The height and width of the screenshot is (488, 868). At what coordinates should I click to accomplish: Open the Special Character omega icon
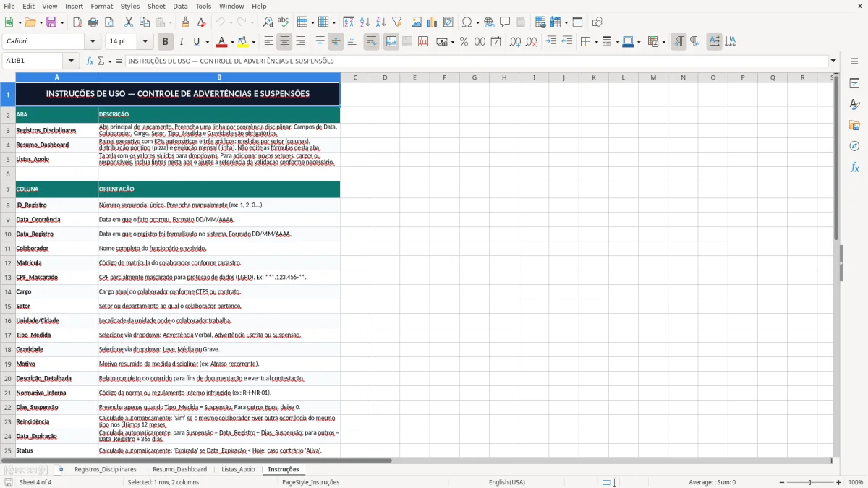[467, 22]
